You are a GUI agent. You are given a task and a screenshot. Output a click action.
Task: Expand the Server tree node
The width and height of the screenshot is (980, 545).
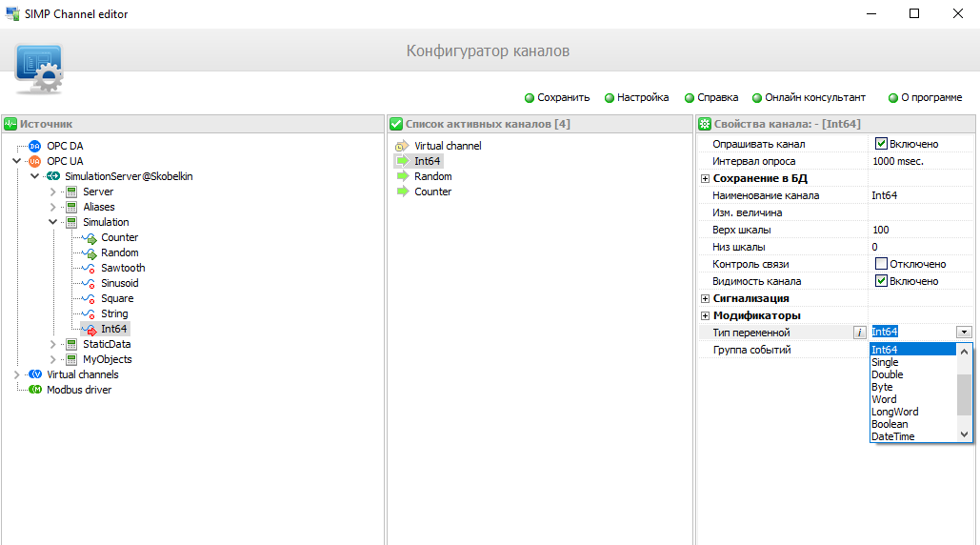point(53,192)
